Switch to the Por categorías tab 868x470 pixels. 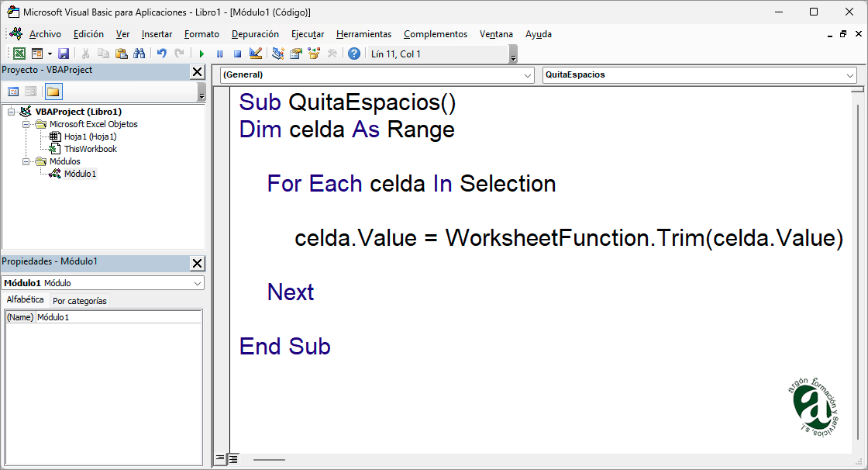[x=79, y=301]
